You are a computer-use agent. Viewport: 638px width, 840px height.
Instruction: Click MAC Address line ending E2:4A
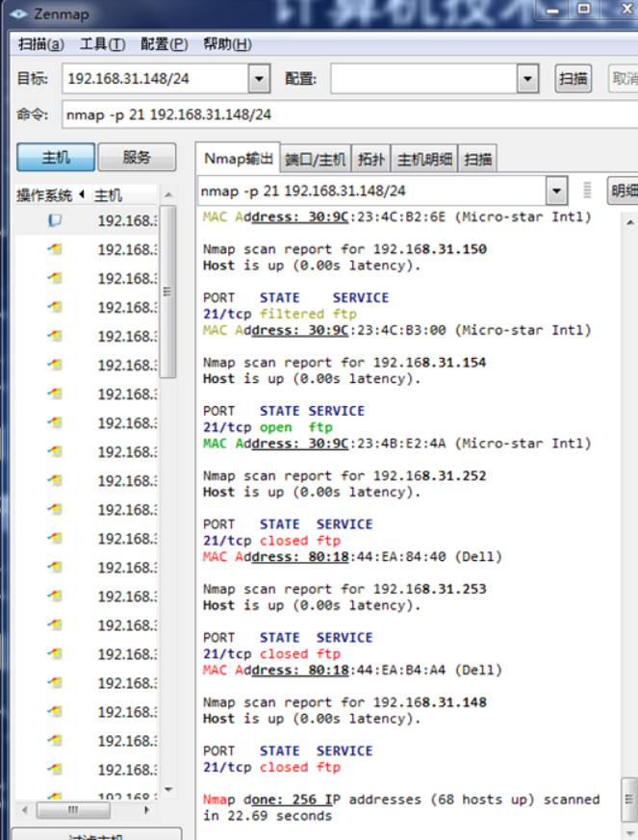pyautogui.click(x=396, y=444)
